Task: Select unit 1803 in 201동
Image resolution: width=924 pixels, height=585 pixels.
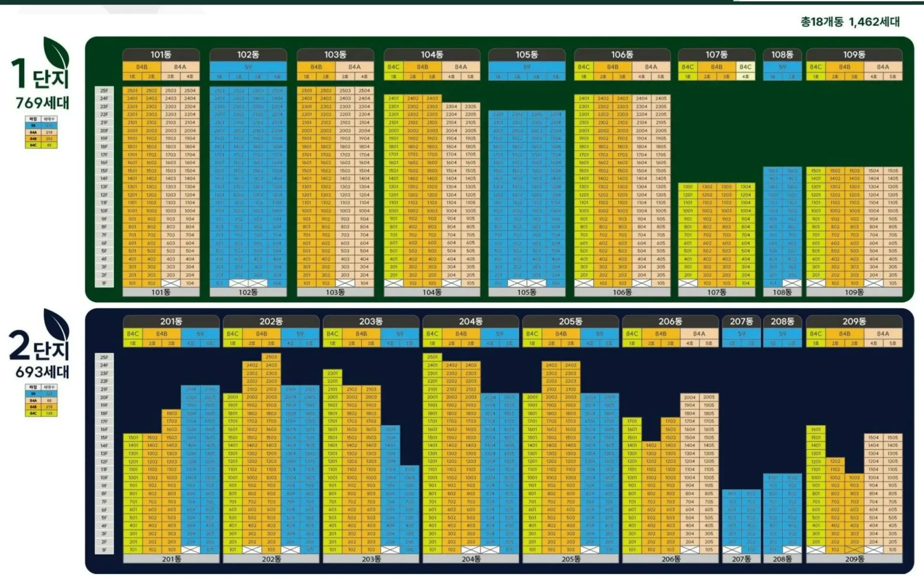Action: (172, 413)
